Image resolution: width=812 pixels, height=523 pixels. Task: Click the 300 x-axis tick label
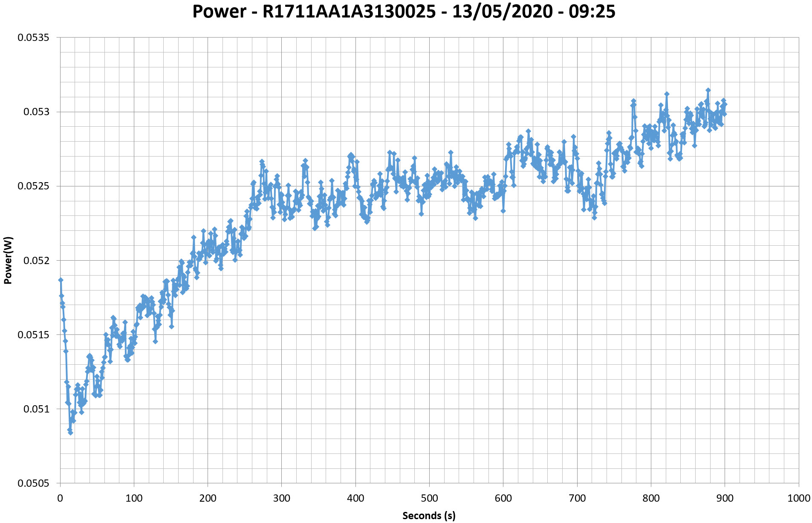281,498
